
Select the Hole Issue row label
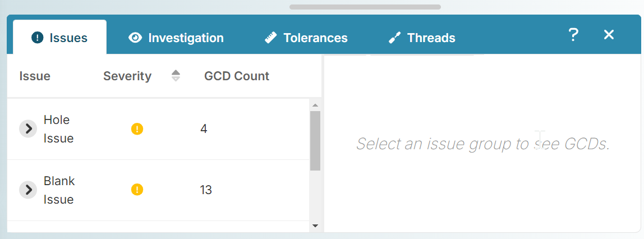point(59,129)
